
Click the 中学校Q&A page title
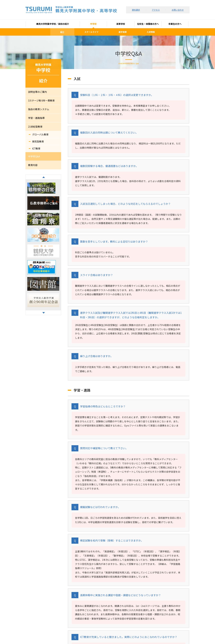128,54
